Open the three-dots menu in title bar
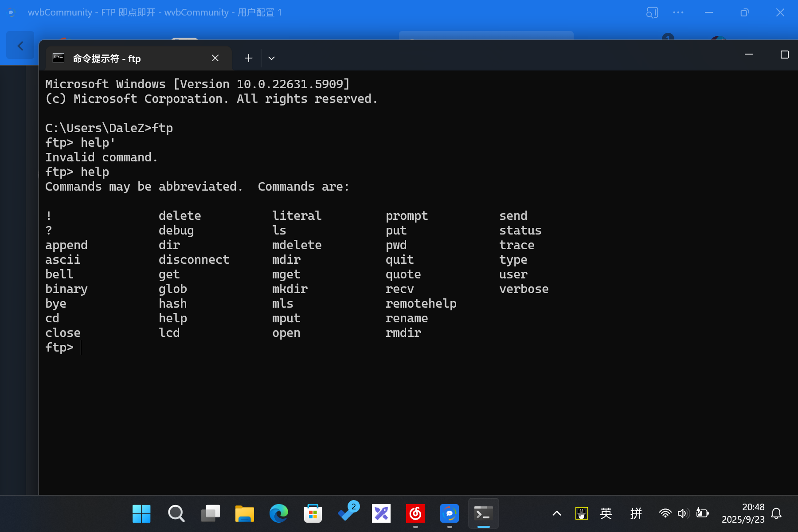Screen dimensions: 798x532 [x=678, y=12]
